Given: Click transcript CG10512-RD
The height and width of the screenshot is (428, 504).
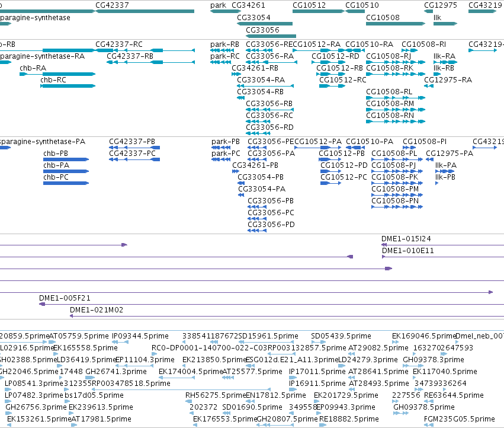Looking at the screenshot, I should (x=335, y=56).
